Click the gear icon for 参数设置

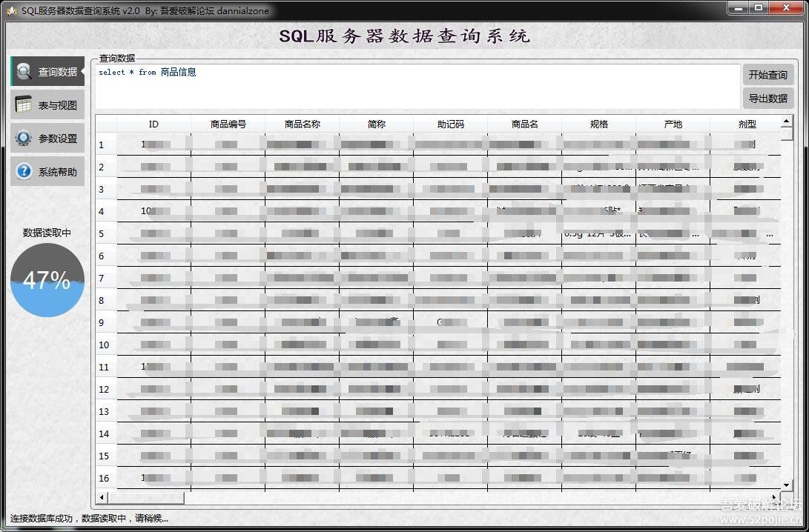(x=24, y=138)
